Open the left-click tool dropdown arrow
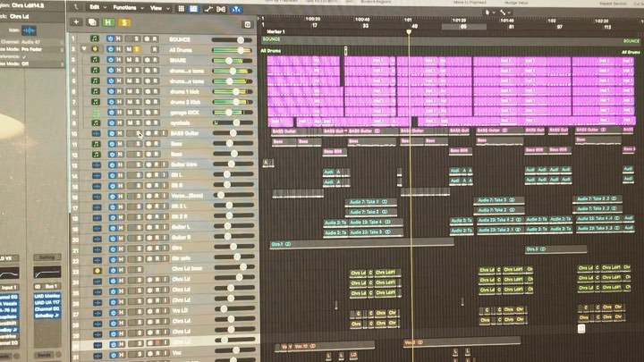Image resolution: width=644 pixels, height=362 pixels. click(493, 13)
